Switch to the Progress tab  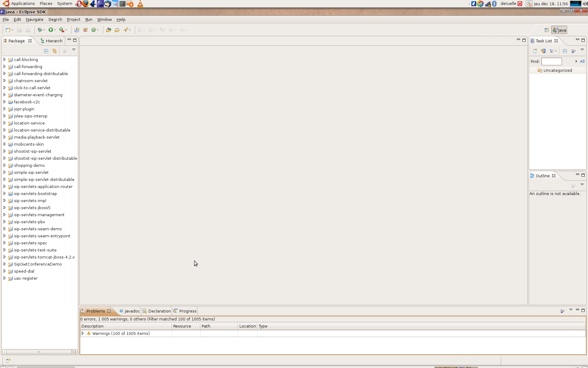(x=185, y=311)
